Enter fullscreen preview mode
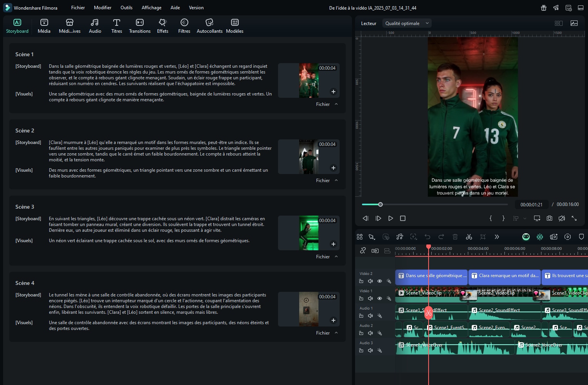 coord(574,218)
